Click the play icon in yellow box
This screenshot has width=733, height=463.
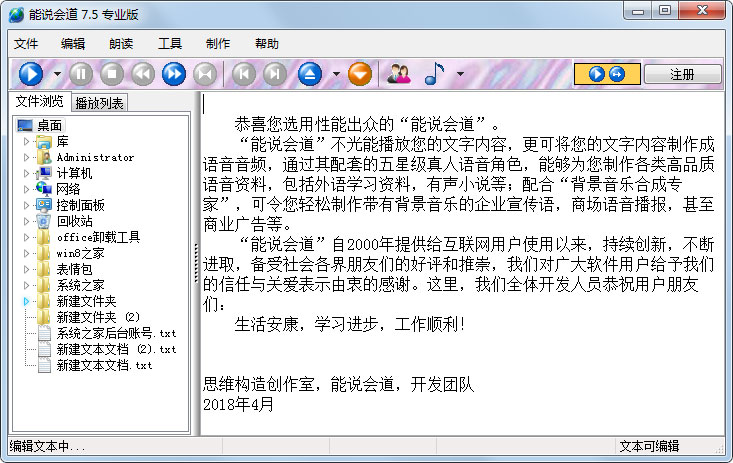(596, 74)
